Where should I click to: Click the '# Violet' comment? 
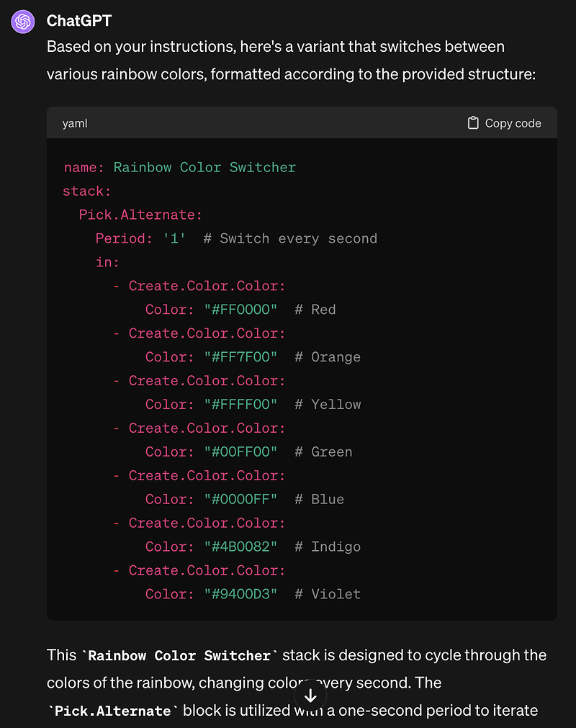[x=328, y=594]
